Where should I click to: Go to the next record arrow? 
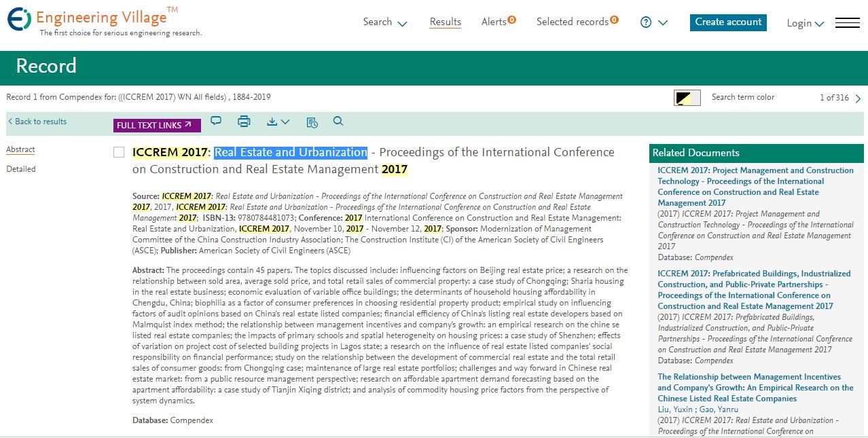tap(858, 98)
